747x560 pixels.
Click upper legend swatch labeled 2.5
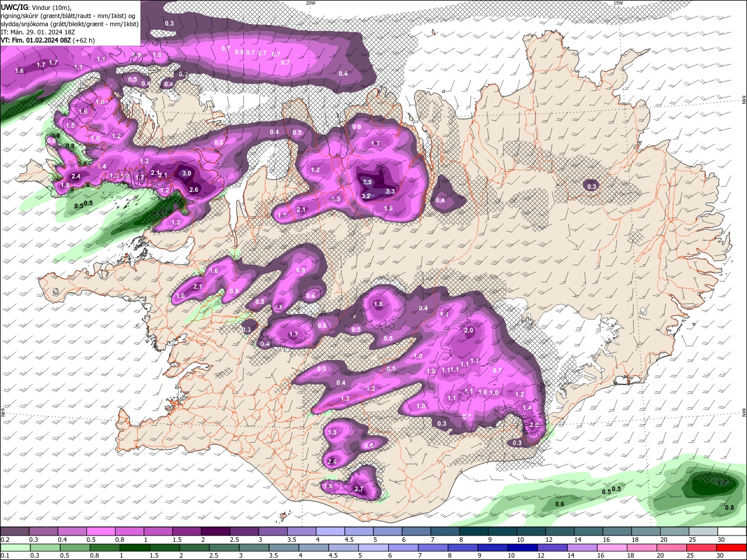pyautogui.click(x=244, y=531)
